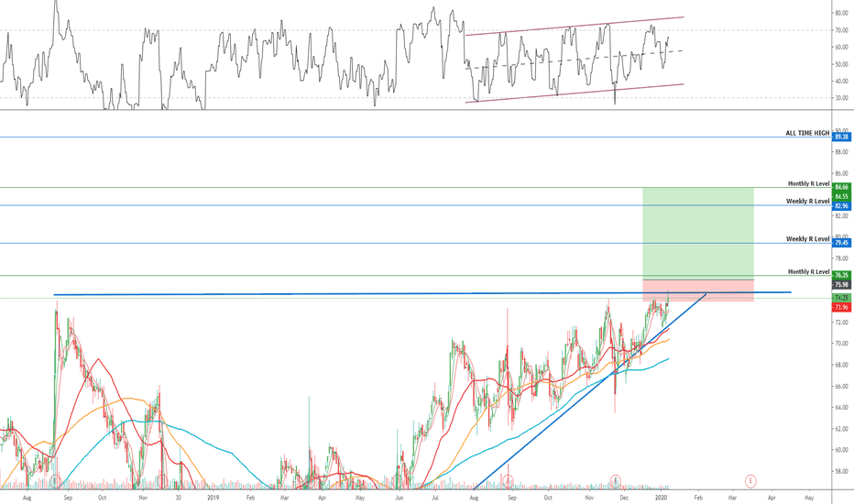The image size is (854, 504).
Task: Select the horizontal blue resistance line near 74.5
Action: pos(422,293)
